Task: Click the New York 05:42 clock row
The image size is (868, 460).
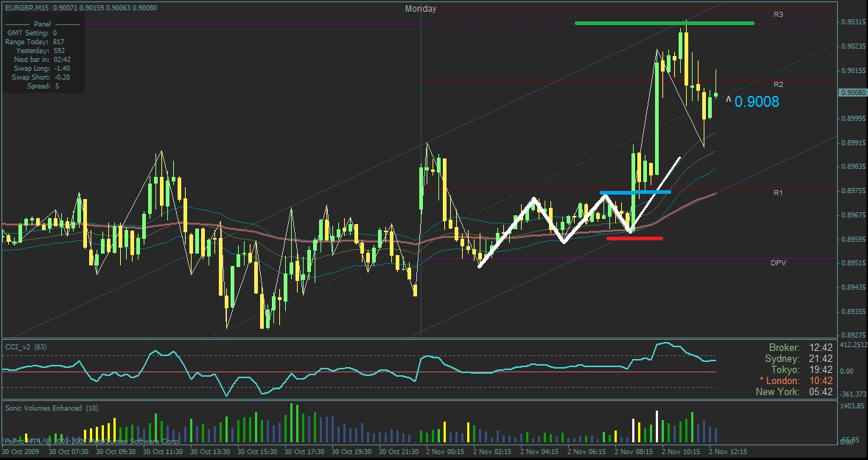Action: (794, 392)
